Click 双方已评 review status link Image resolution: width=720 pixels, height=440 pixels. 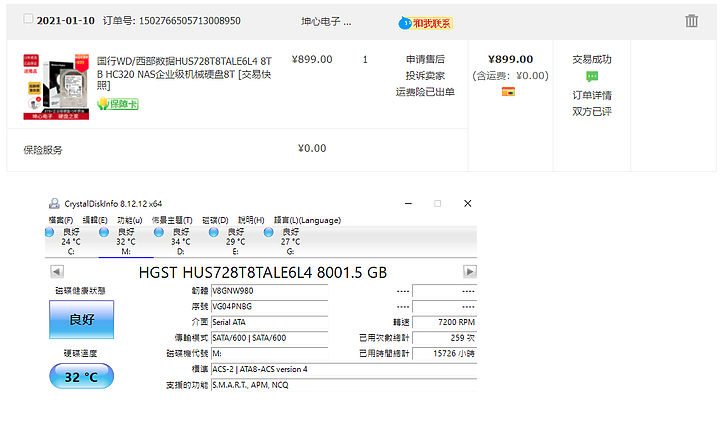tap(592, 112)
